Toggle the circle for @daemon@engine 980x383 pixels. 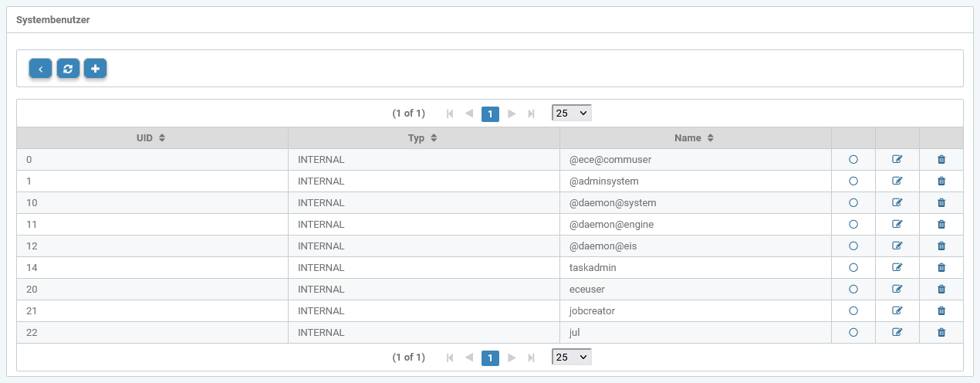coord(853,225)
